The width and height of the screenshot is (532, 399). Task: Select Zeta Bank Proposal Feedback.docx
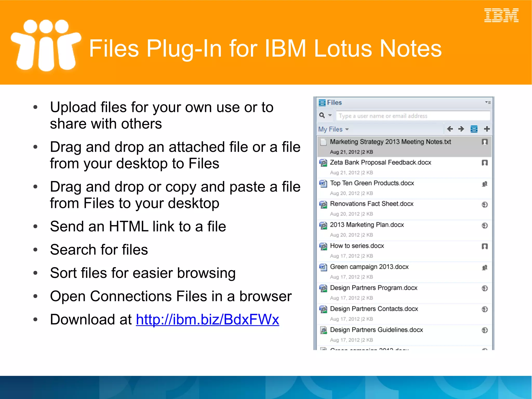click(404, 167)
